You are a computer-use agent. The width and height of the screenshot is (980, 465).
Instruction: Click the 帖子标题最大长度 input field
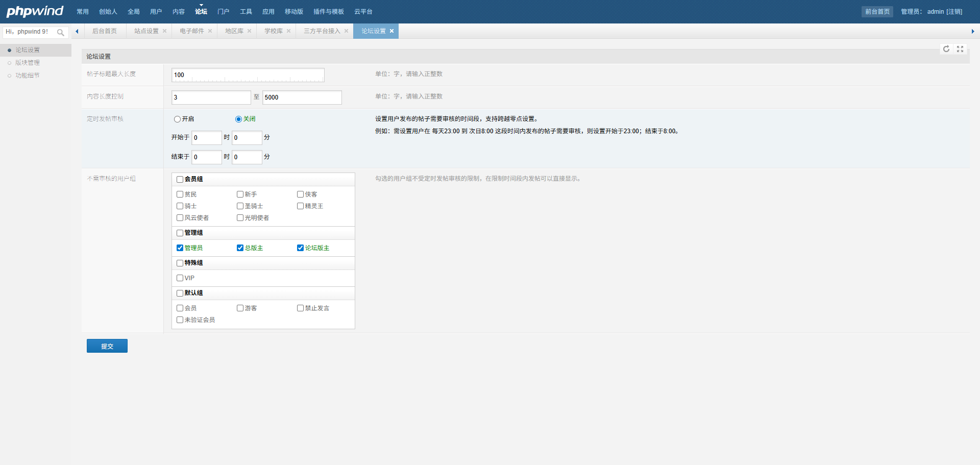tap(248, 75)
